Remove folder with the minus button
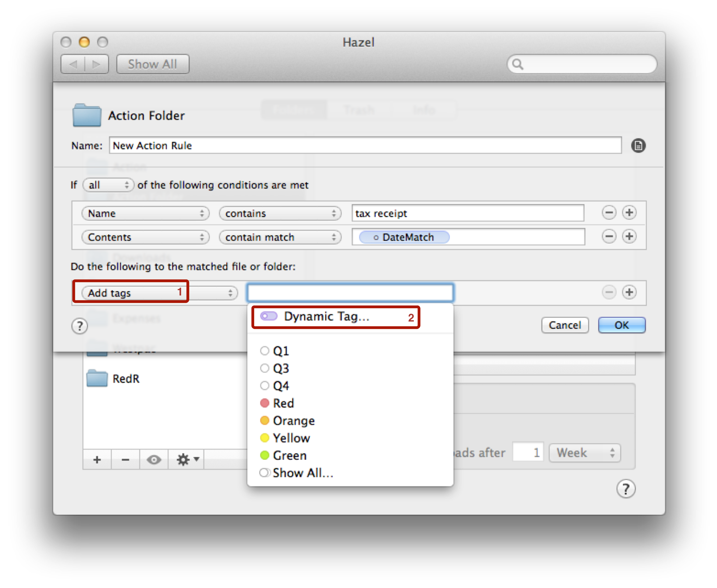This screenshot has height=588, width=717. 125,460
